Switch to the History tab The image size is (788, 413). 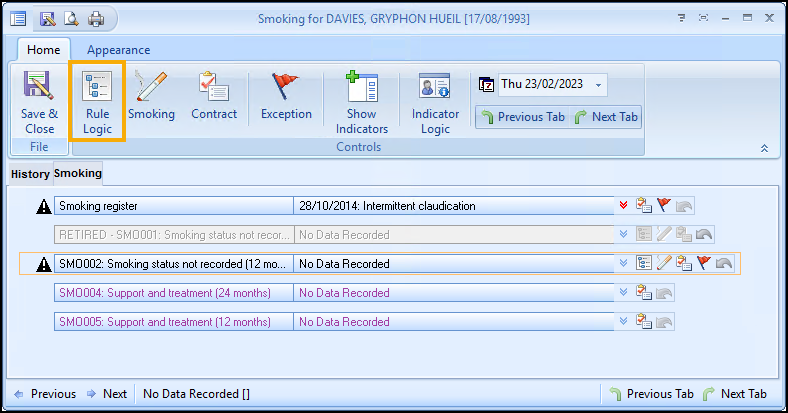tap(30, 174)
